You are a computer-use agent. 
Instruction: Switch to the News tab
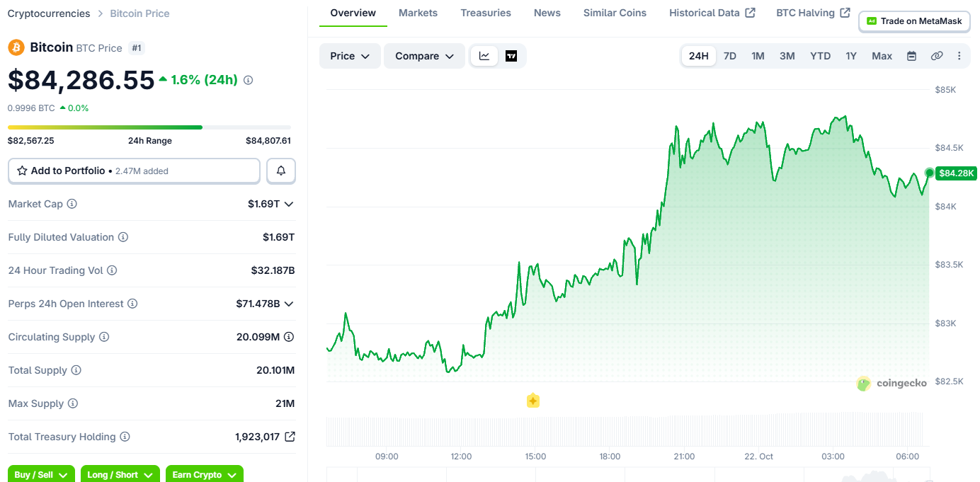tap(547, 13)
